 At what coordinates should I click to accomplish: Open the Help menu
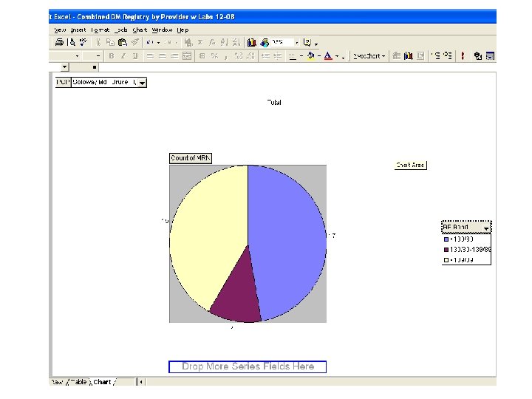pyautogui.click(x=183, y=30)
